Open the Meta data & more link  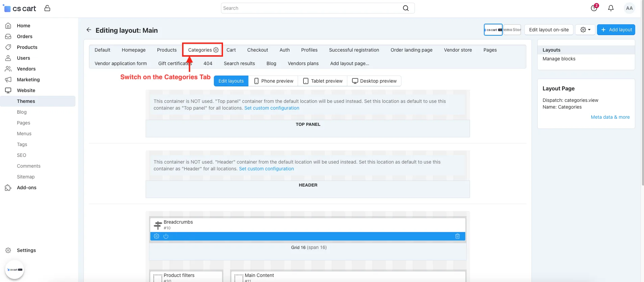coord(610,117)
